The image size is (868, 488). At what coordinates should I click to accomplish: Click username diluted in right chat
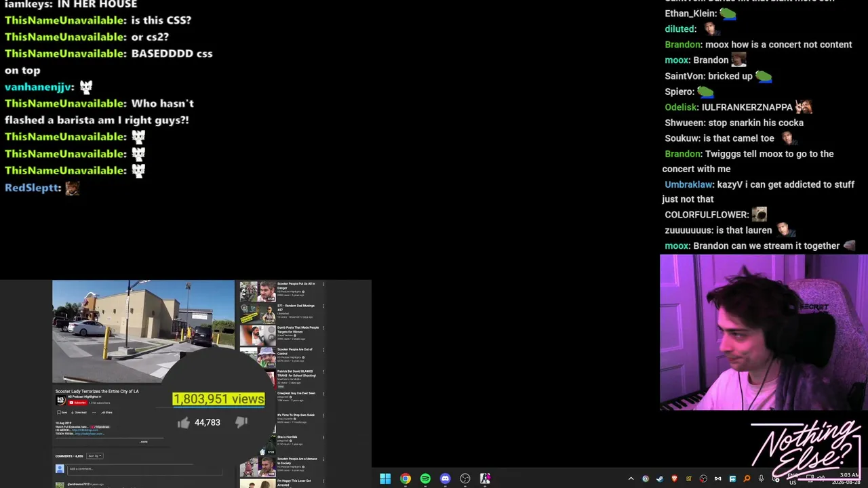(679, 29)
